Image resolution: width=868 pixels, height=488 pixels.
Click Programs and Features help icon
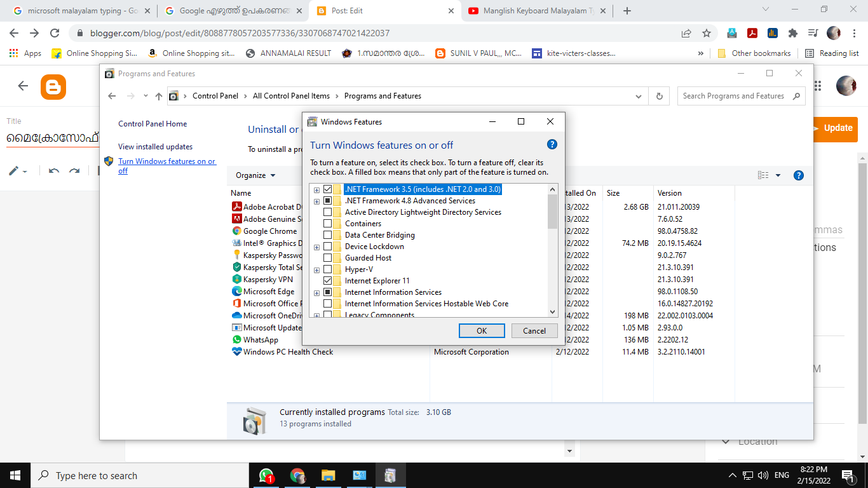[799, 175]
